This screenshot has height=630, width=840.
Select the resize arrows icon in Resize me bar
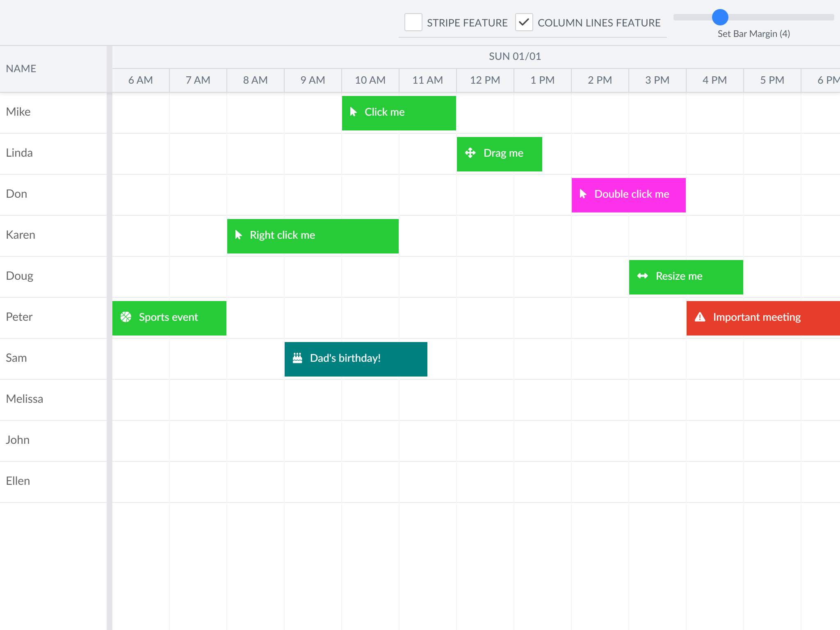[x=642, y=276]
